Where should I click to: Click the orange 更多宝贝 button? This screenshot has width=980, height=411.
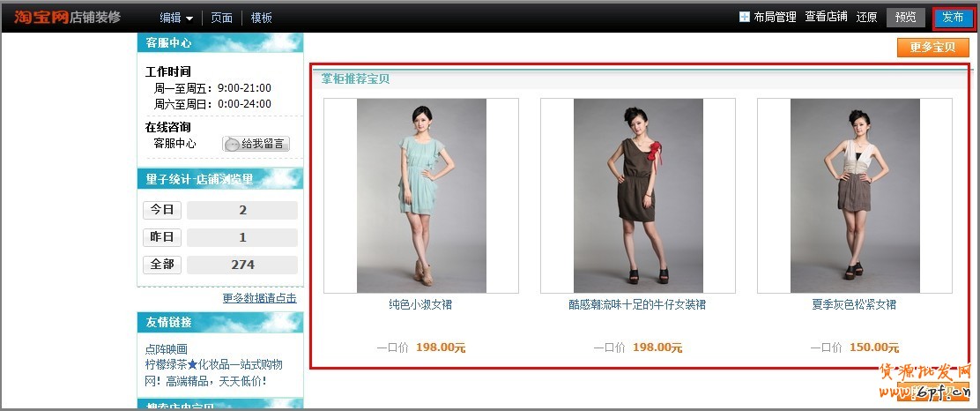click(x=932, y=48)
